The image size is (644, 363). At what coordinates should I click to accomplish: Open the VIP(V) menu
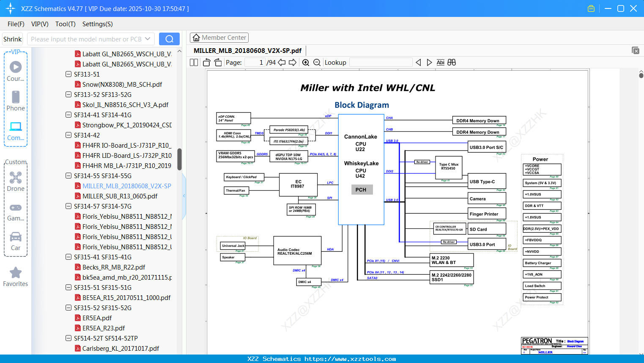point(40,24)
